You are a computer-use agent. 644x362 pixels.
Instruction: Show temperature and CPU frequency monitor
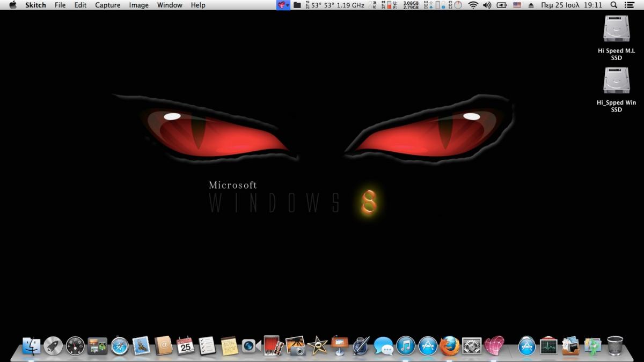click(334, 5)
